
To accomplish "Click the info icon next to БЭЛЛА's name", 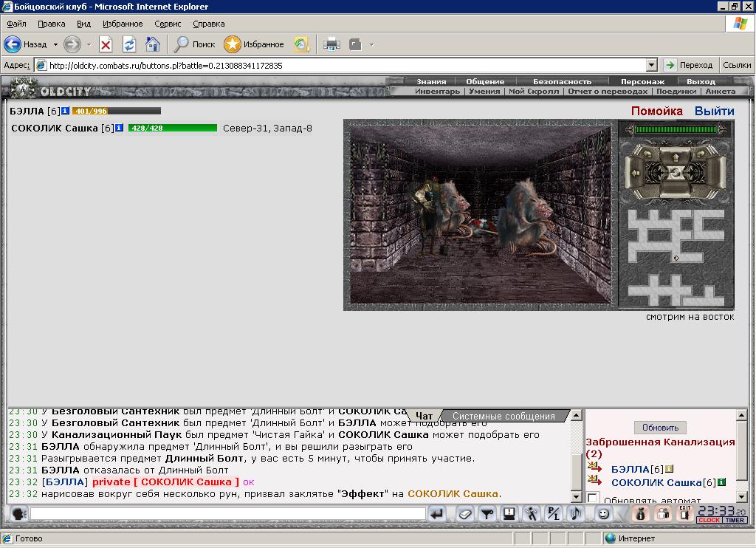I will (65, 111).
